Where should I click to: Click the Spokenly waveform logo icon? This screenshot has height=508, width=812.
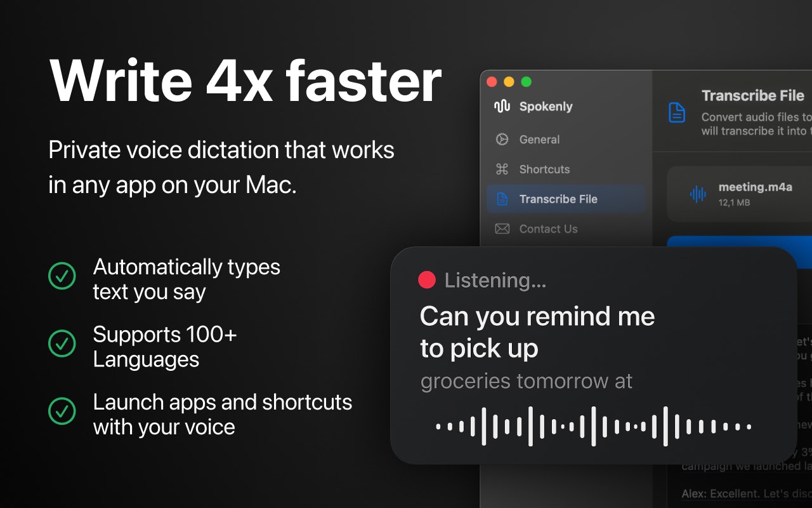[502, 107]
